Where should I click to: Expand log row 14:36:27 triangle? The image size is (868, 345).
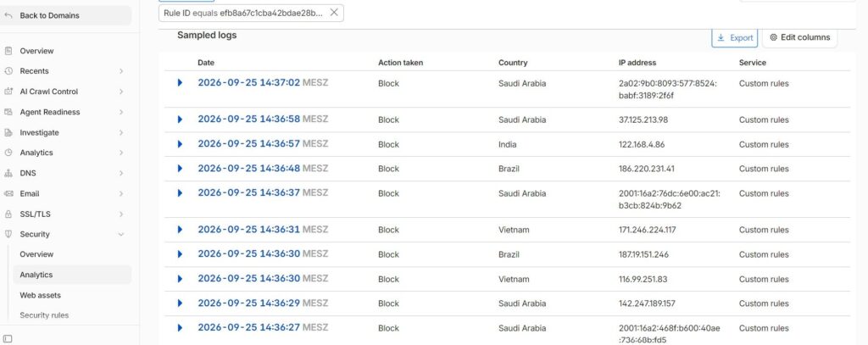click(180, 327)
